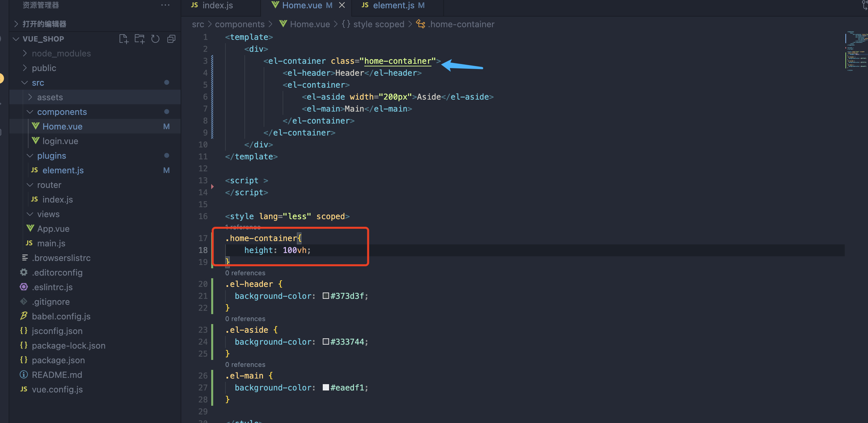Click the '1 reference' code lens above .home-container
The width and height of the screenshot is (868, 423).
click(243, 227)
